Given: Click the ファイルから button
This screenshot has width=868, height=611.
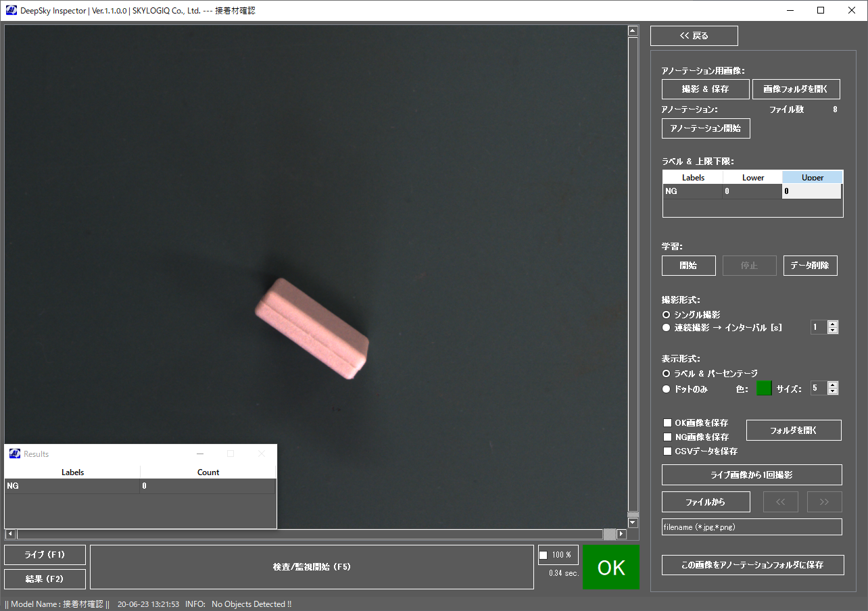Looking at the screenshot, I should 706,502.
